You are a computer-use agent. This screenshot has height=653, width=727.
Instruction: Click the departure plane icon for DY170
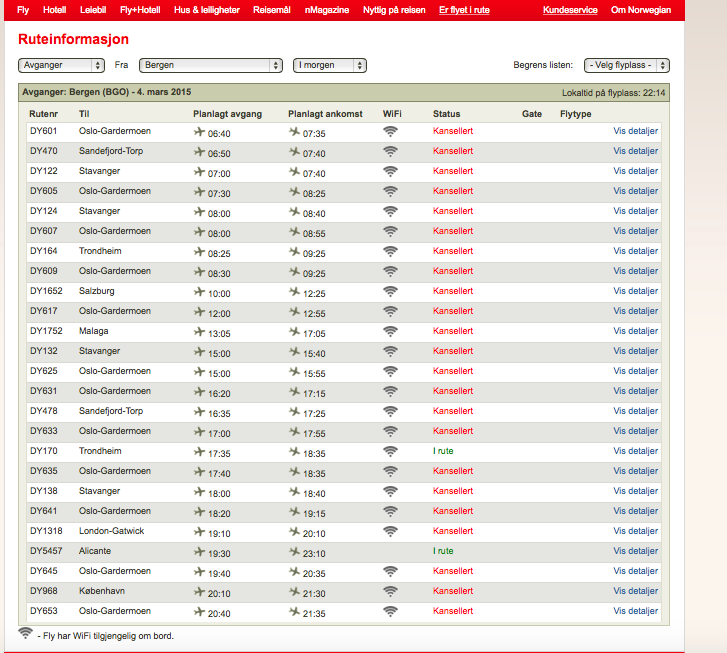199,451
